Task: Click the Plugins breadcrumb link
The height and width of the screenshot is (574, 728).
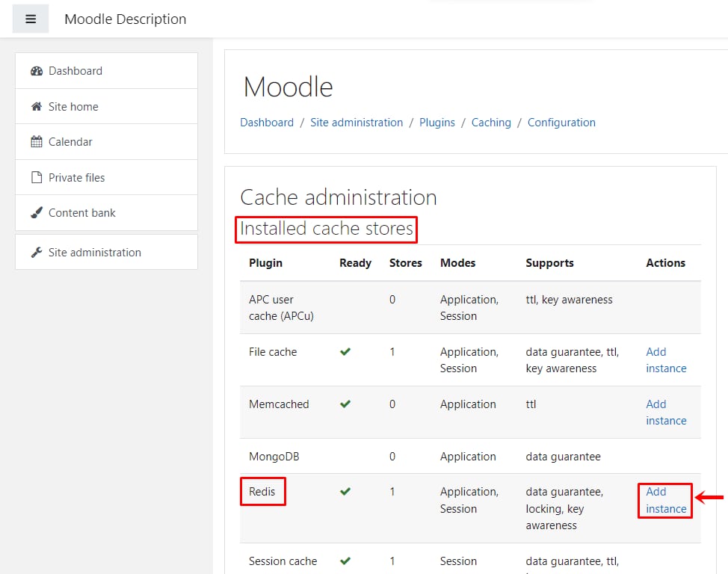Action: [437, 123]
